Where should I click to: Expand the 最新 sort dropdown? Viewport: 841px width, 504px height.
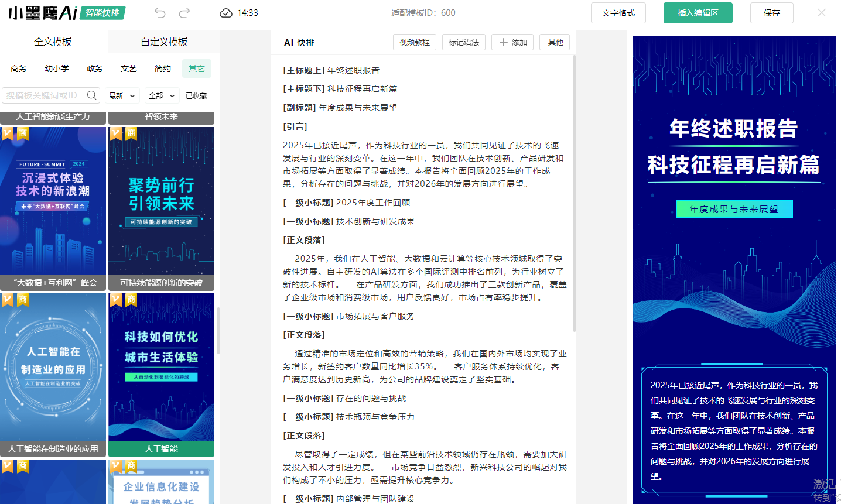tap(122, 95)
